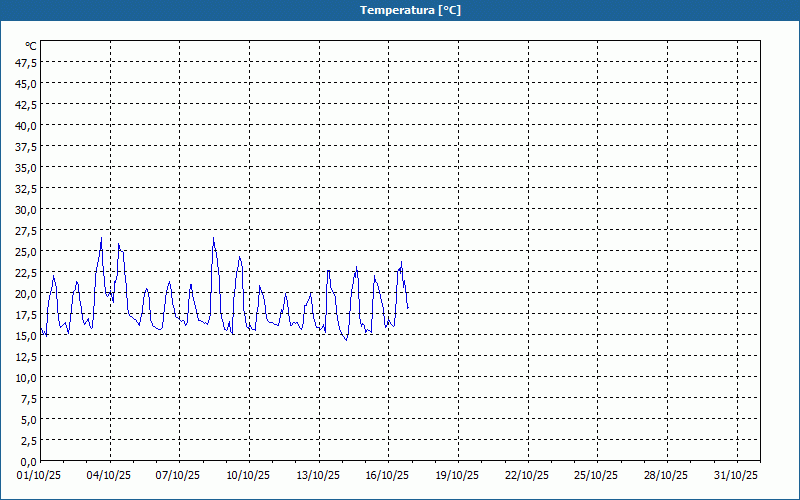Pick the 25,0 temperature axis label
Screen dimensions: 800x500
tap(26, 251)
